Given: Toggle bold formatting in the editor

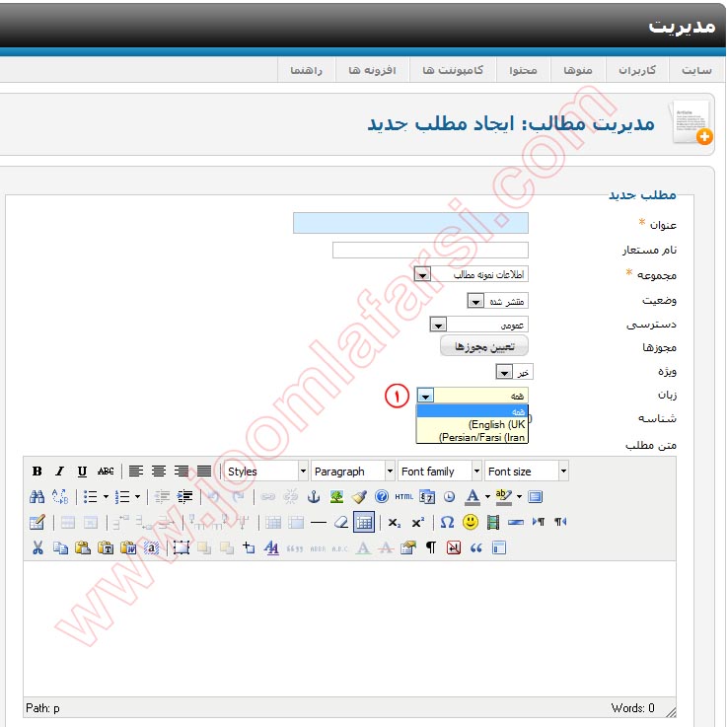Looking at the screenshot, I should (x=37, y=472).
